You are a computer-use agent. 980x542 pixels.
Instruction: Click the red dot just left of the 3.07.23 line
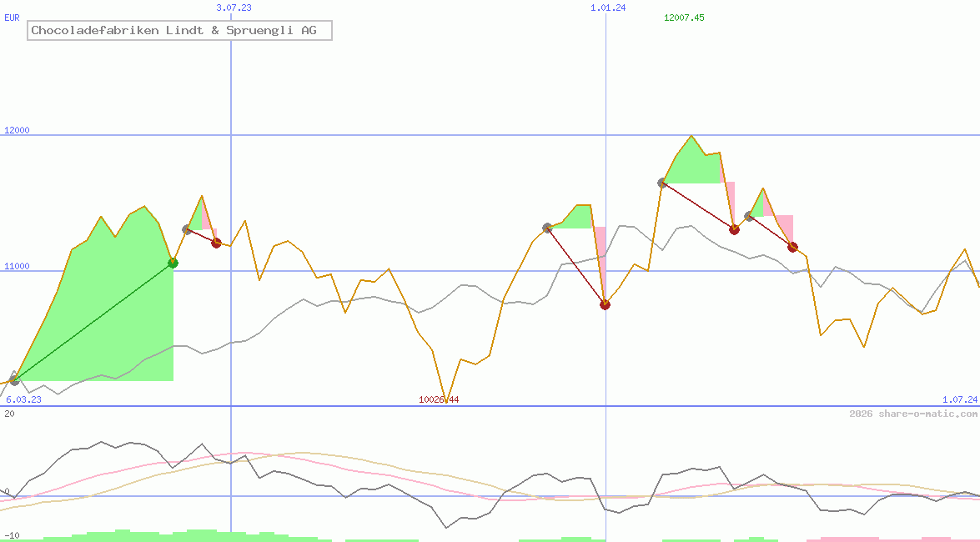coord(216,243)
